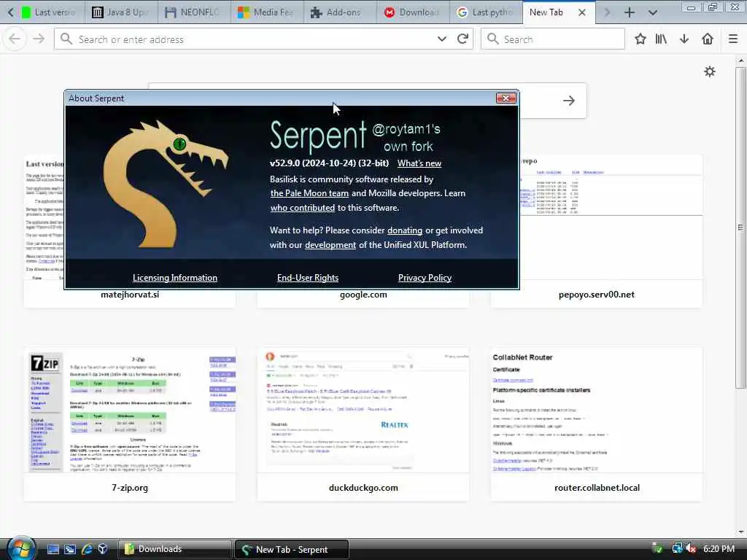Image resolution: width=747 pixels, height=560 pixels.
Task: Switch to Downloads taskbar window
Action: click(175, 549)
